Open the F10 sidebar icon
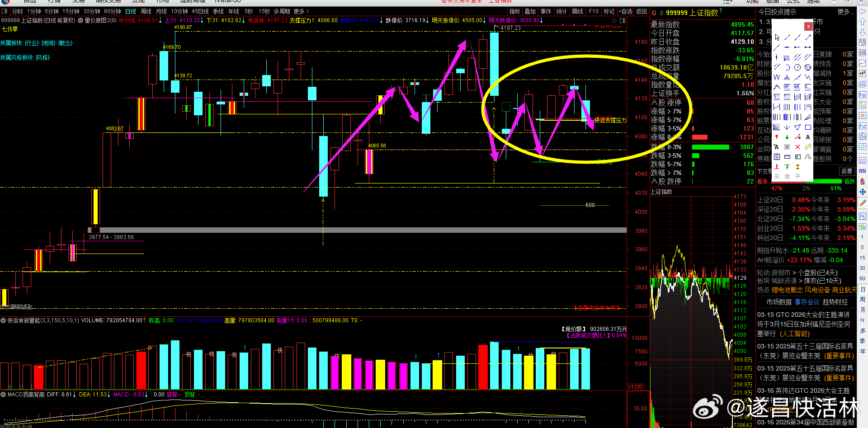 863,95
